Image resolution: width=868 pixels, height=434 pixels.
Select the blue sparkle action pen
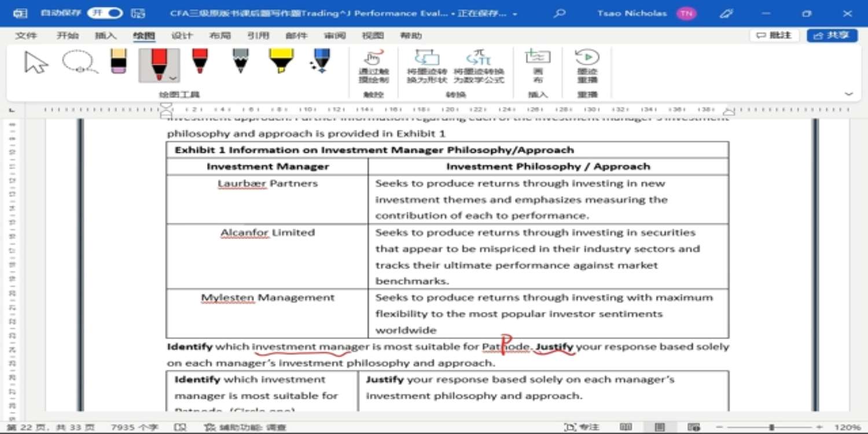tap(320, 62)
